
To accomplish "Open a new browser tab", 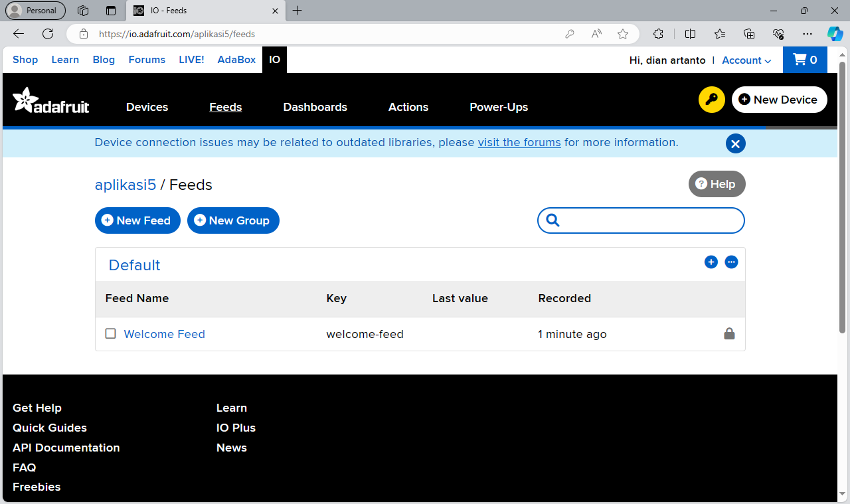I will pos(297,11).
